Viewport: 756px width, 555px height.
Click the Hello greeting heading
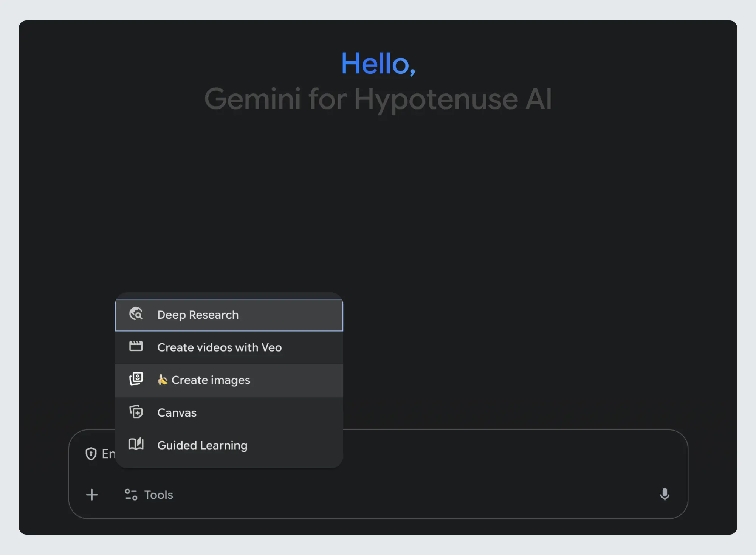pyautogui.click(x=378, y=64)
